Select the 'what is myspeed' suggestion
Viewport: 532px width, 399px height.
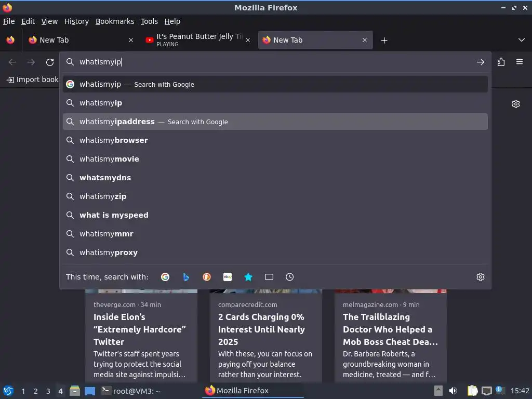tap(275, 215)
